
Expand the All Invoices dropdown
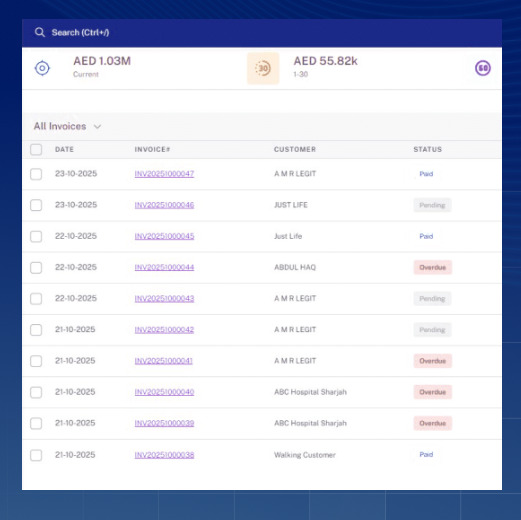click(x=67, y=126)
